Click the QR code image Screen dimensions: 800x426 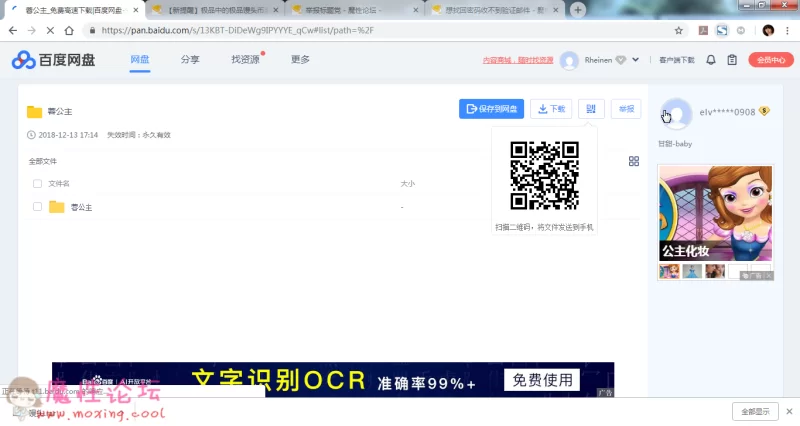point(544,176)
